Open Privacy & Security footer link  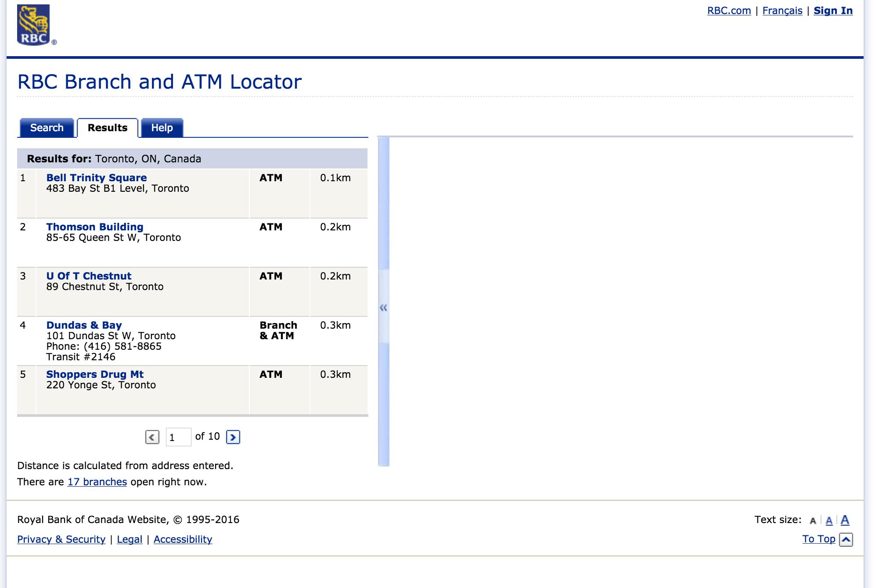click(x=61, y=539)
